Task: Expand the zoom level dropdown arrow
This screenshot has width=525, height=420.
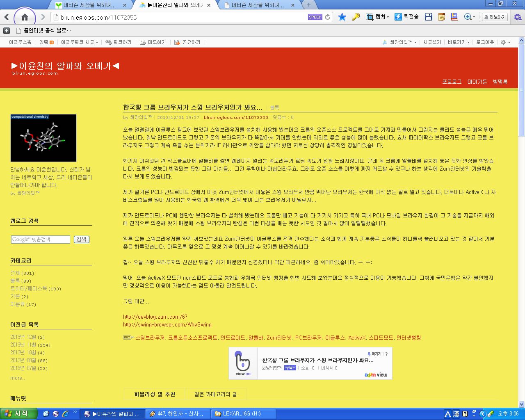Action: tap(474, 17)
